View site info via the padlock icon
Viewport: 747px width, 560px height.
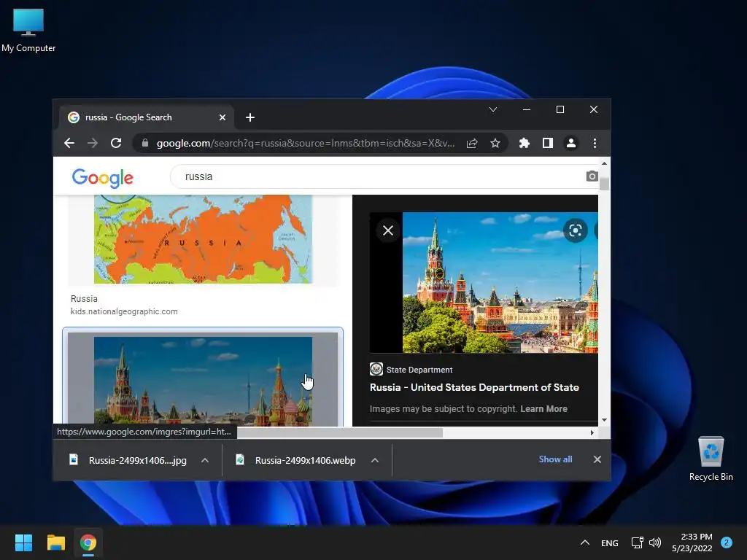pos(145,143)
